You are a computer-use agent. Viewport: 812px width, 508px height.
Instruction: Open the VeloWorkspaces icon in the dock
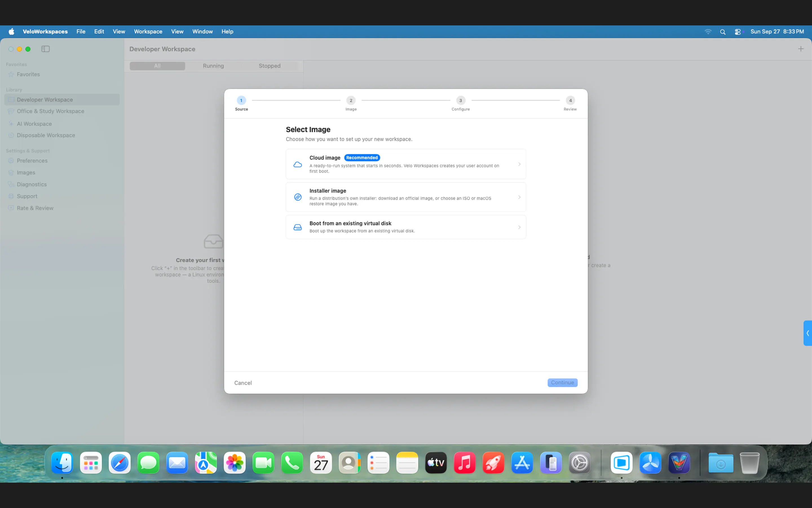(679, 463)
